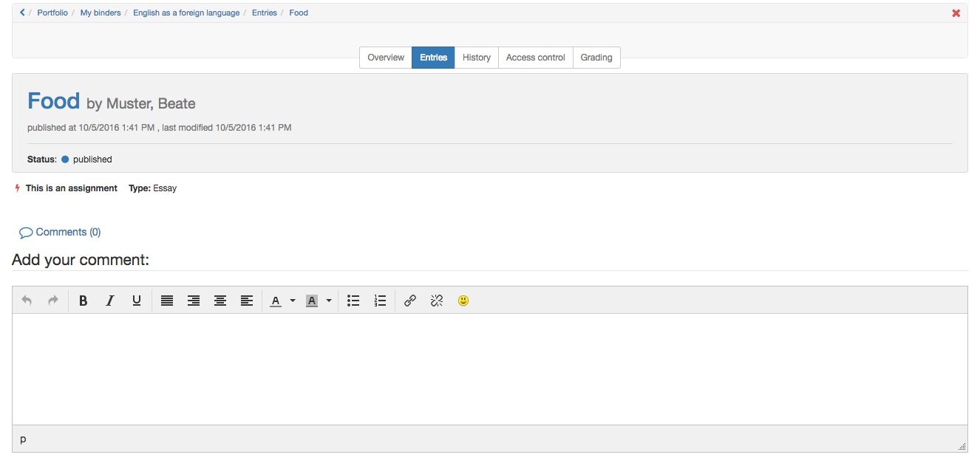The height and width of the screenshot is (463, 980).
Task: Center-align the comment text
Action: [220, 301]
